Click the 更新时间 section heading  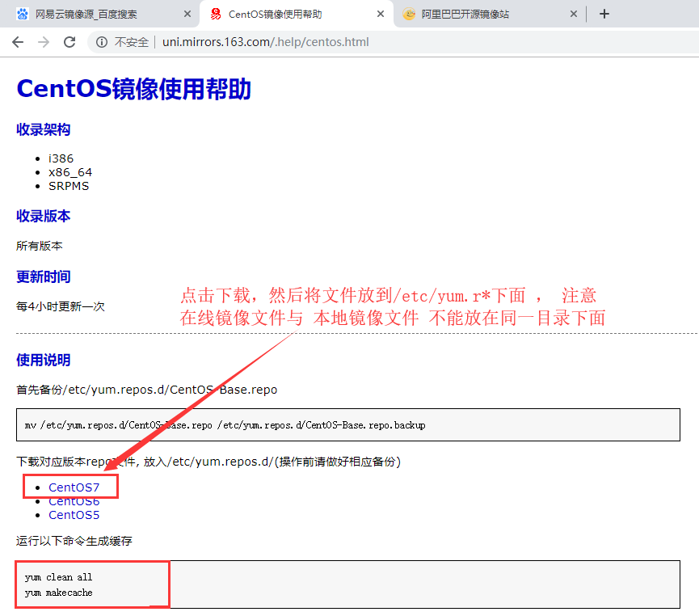click(x=44, y=276)
